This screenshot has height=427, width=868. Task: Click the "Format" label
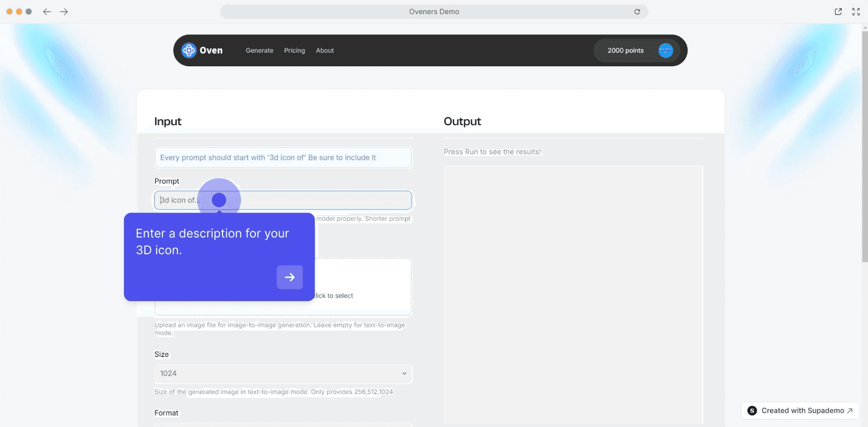click(167, 413)
